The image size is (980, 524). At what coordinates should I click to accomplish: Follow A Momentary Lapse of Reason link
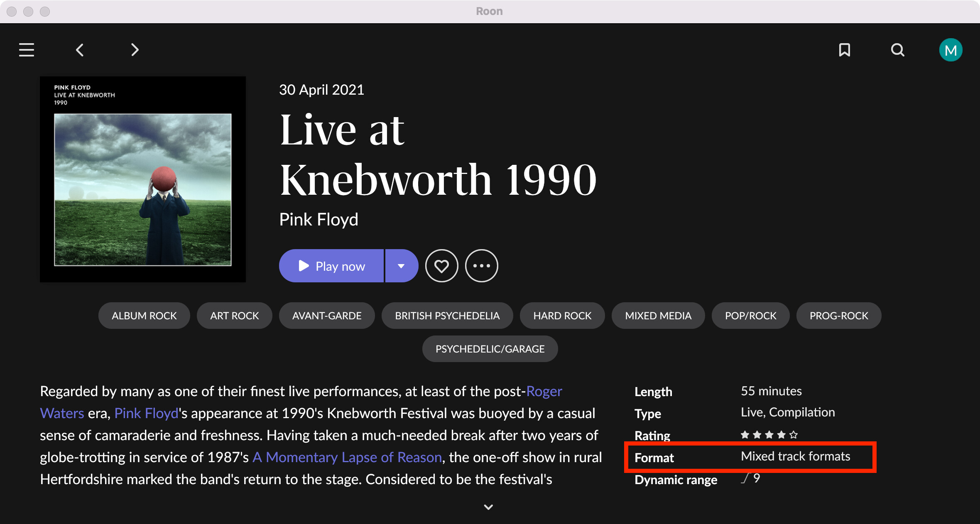pos(347,457)
